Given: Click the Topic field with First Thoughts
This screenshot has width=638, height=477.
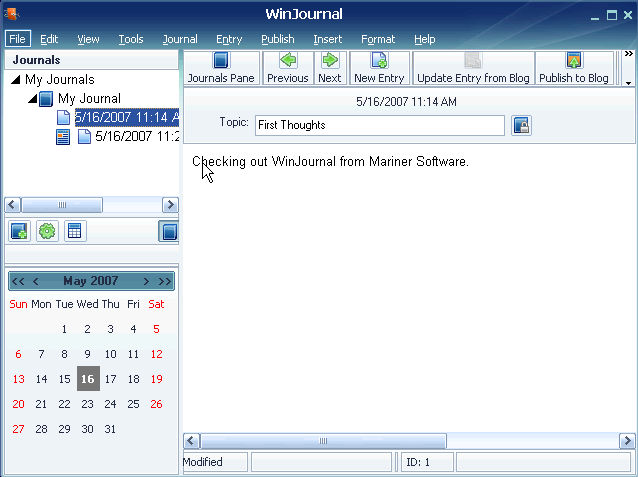Looking at the screenshot, I should tap(380, 125).
